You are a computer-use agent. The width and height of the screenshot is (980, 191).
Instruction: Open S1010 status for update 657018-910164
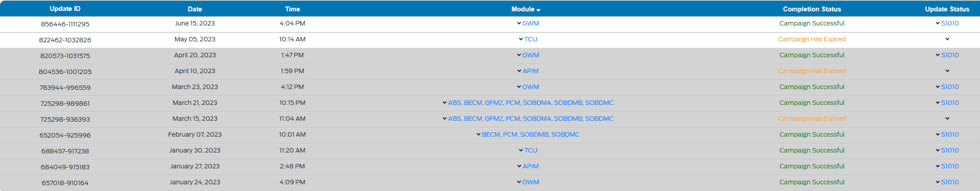pyautogui.click(x=949, y=182)
